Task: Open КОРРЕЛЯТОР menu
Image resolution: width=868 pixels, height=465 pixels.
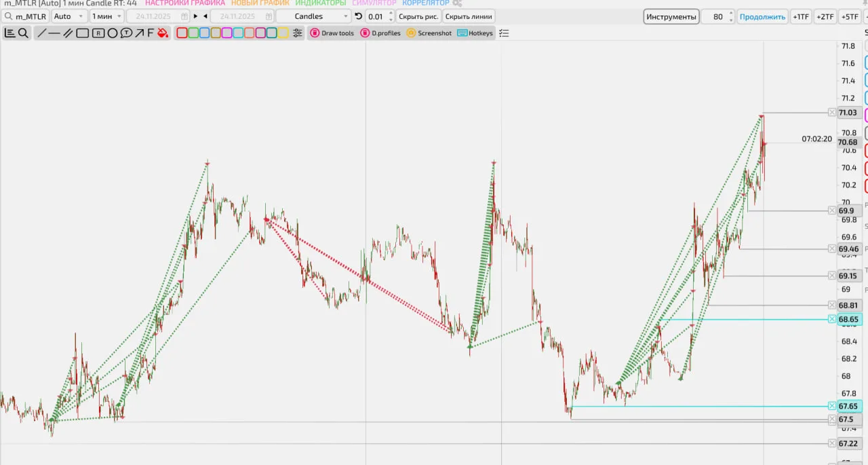Action: point(426,3)
